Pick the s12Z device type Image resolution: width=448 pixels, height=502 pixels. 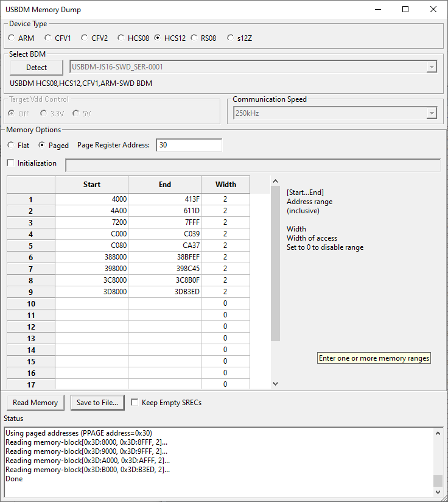[x=239, y=38]
